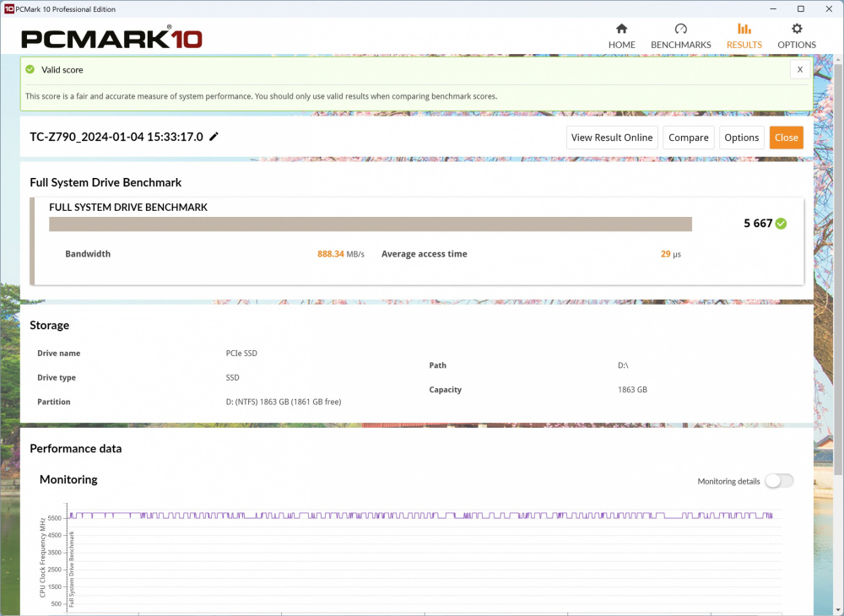Click result title TC-Z790_2024-01-04 15:33:17.0

[x=116, y=137]
